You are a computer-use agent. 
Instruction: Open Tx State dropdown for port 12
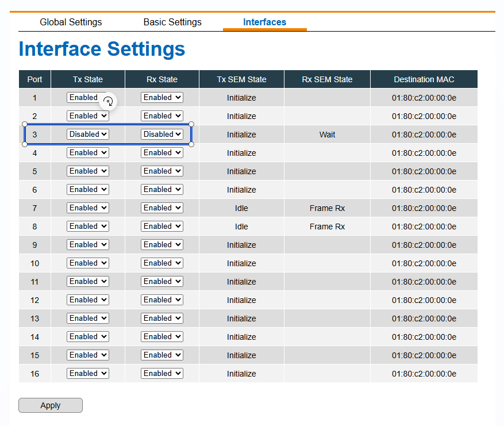click(x=88, y=300)
